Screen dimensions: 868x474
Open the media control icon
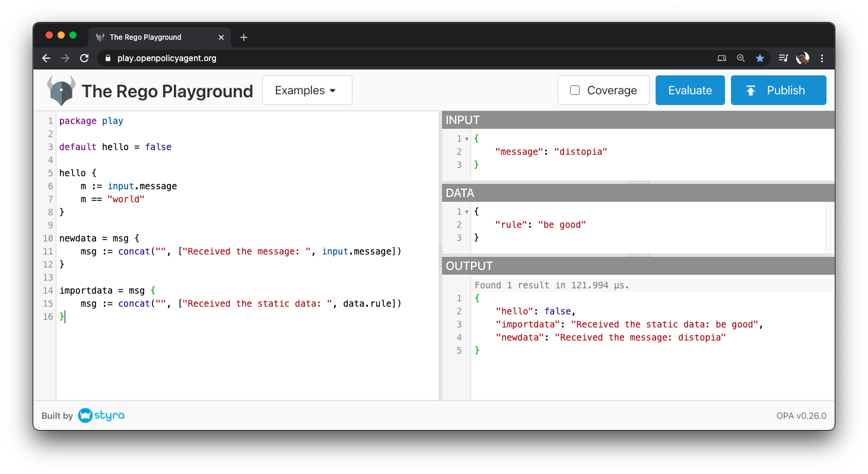[x=783, y=58]
